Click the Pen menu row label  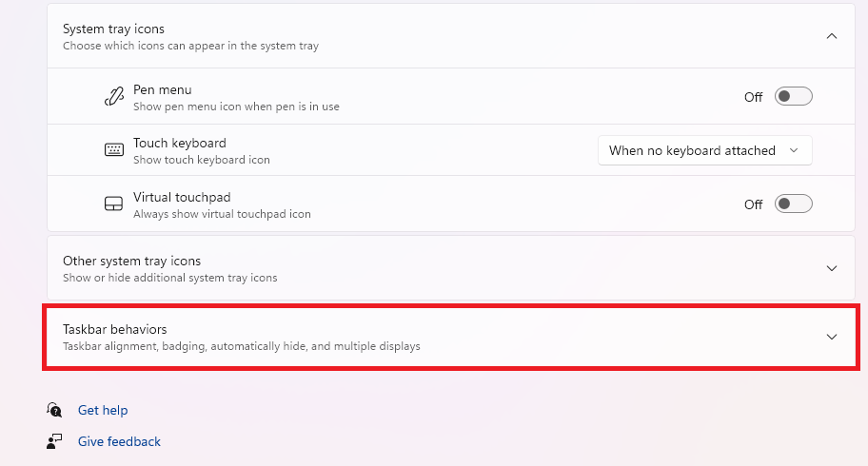162,89
